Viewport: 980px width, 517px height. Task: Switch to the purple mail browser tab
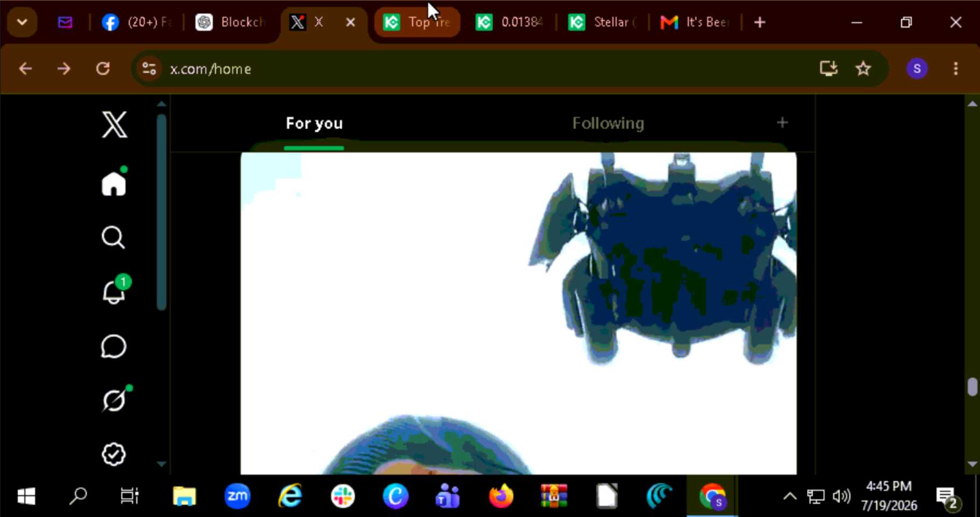(x=65, y=22)
